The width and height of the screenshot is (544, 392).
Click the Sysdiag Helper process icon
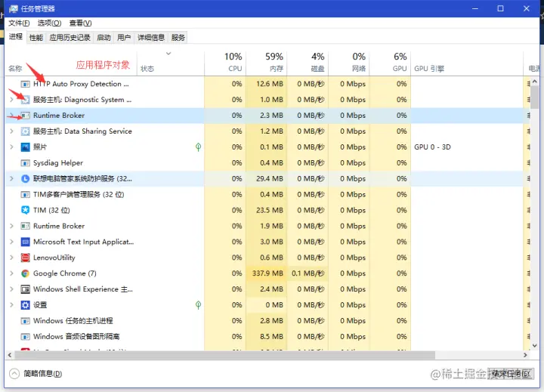pos(26,163)
